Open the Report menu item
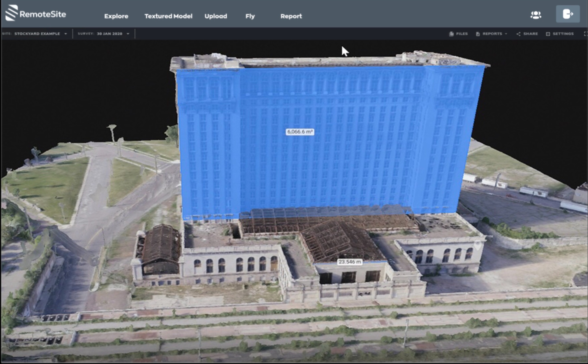Viewport: 588px width, 364px height. tap(291, 16)
